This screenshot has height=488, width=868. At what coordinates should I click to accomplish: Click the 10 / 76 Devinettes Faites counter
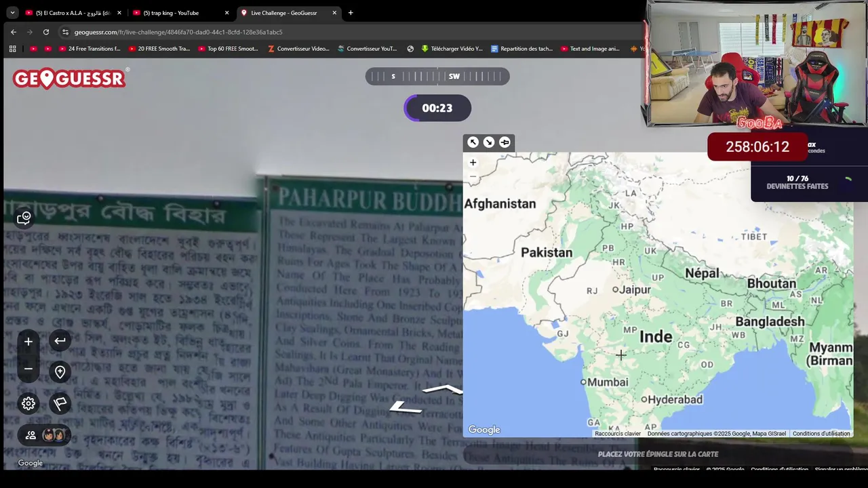click(797, 182)
